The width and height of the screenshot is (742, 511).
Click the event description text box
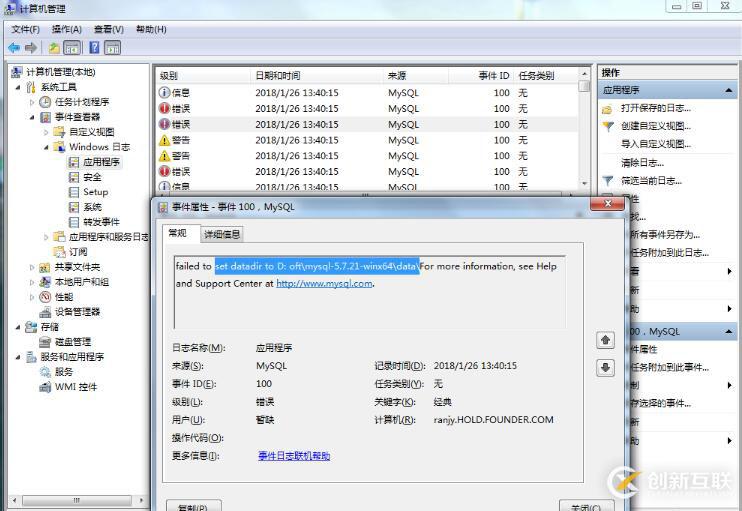point(370,292)
